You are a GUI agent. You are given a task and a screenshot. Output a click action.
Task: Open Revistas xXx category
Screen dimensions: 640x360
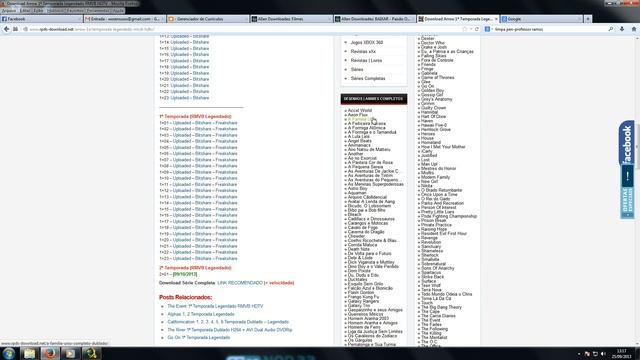(x=363, y=51)
